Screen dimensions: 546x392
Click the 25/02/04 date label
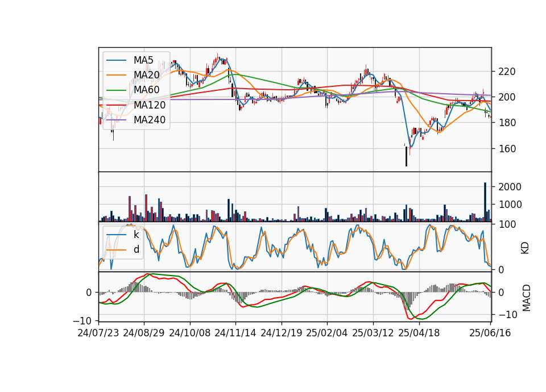(327, 333)
